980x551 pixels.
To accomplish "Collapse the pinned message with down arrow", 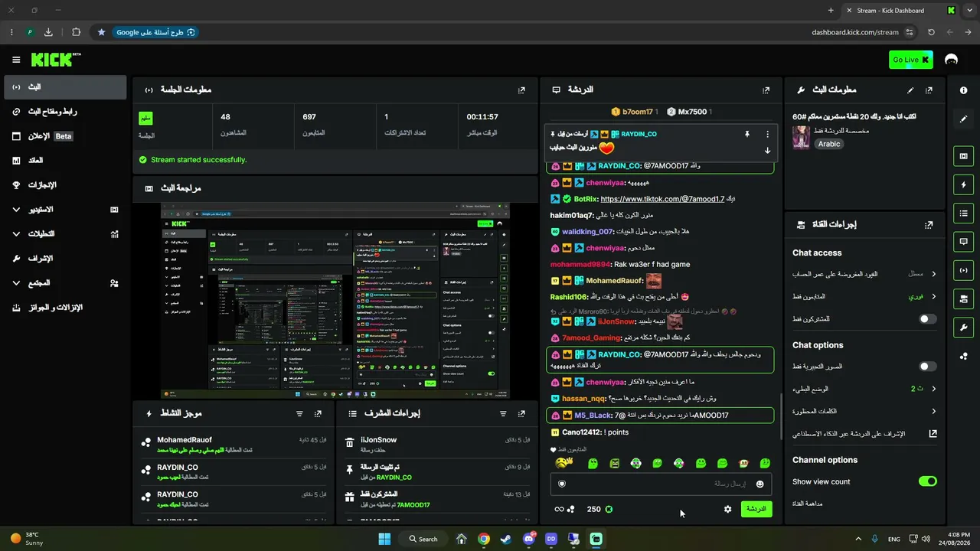I will pyautogui.click(x=767, y=150).
